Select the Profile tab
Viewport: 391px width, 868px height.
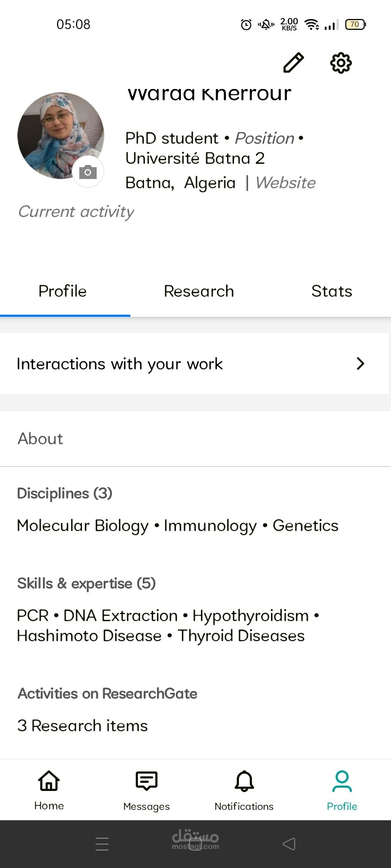(62, 291)
